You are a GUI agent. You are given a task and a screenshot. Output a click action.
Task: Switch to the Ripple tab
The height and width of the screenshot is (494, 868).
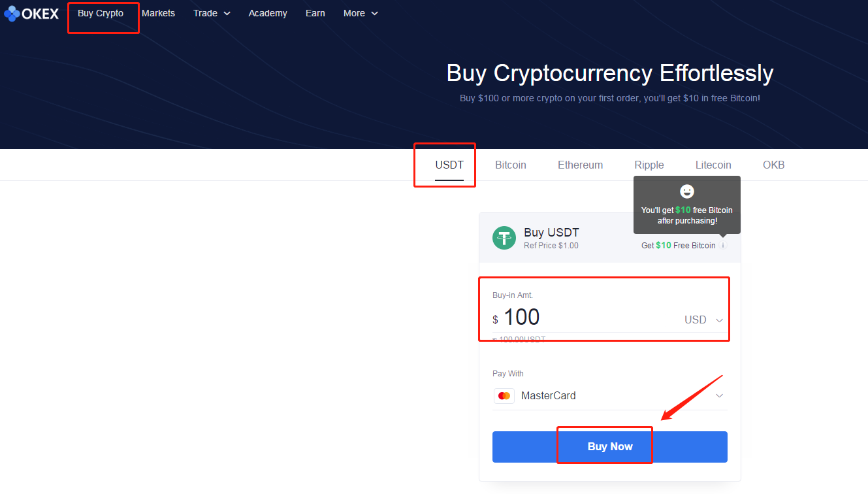point(649,165)
